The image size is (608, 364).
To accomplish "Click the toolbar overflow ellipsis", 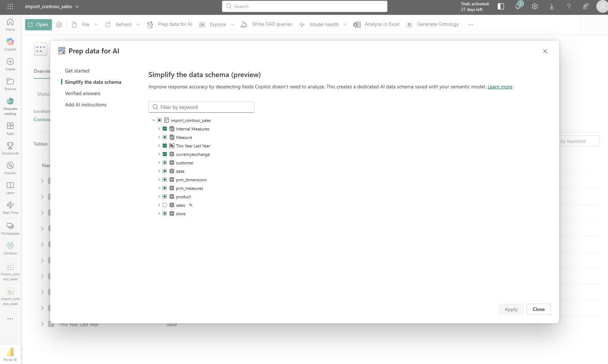I will pyautogui.click(x=471, y=24).
